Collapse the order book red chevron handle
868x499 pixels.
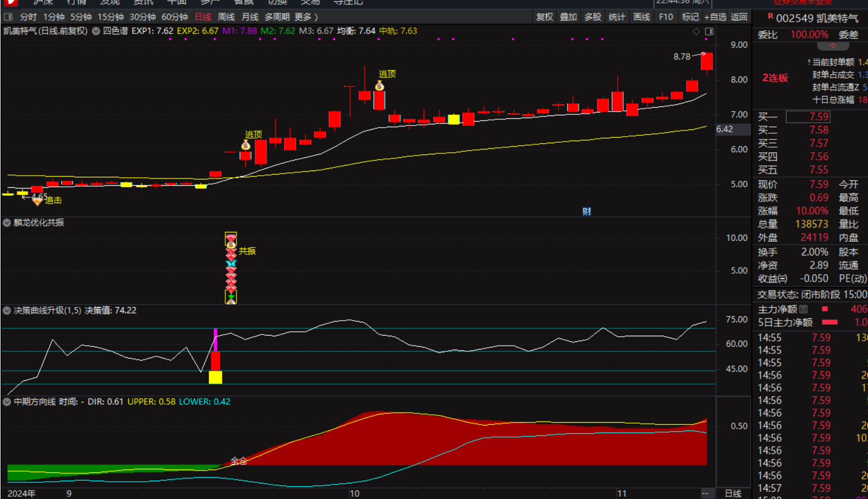pos(833,46)
